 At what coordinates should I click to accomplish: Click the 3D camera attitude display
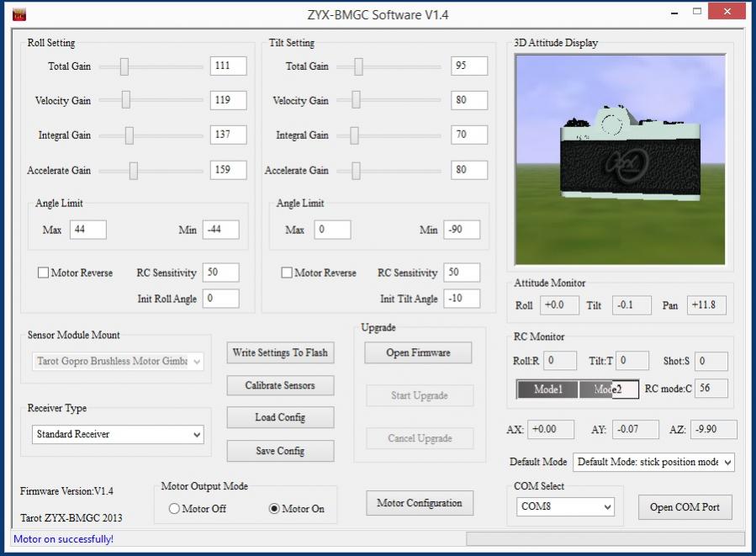pyautogui.click(x=620, y=160)
